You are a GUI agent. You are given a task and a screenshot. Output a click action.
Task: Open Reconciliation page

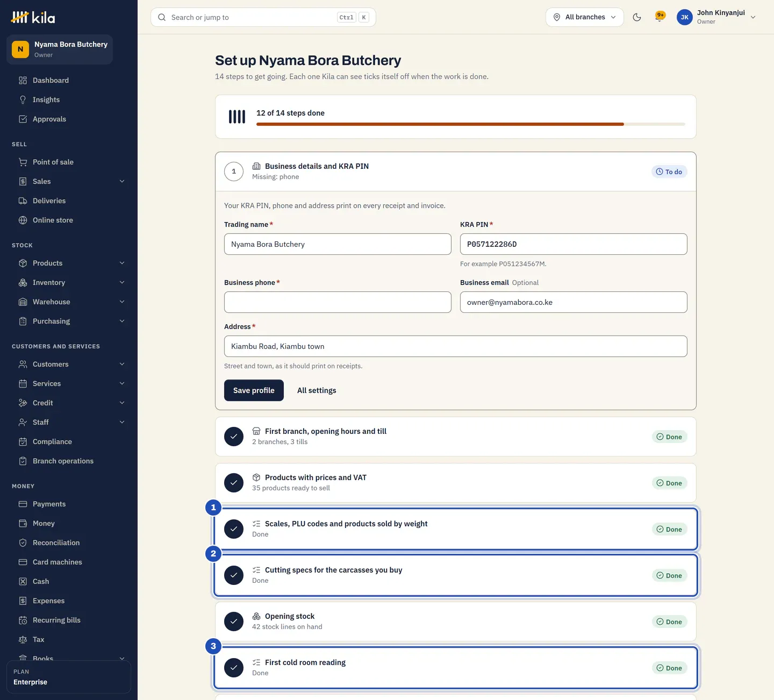69,542
